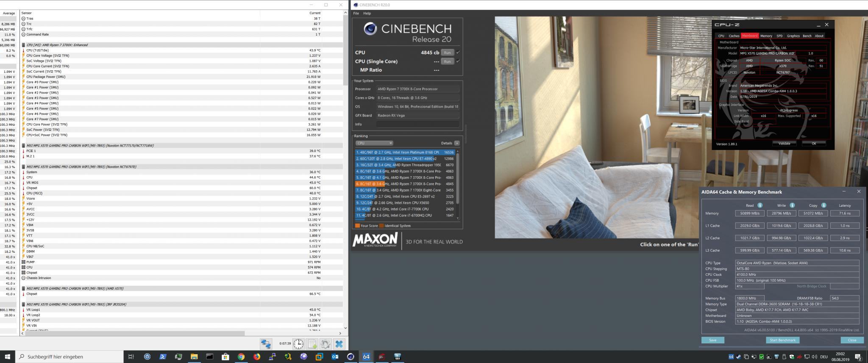
Task: Switch to the Graphics tab in CPU-Z
Action: 793,36
